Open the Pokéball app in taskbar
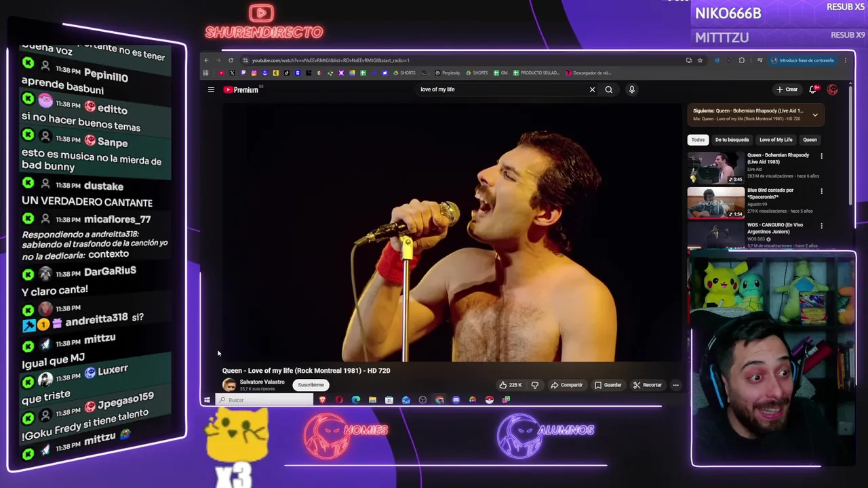 click(x=489, y=400)
